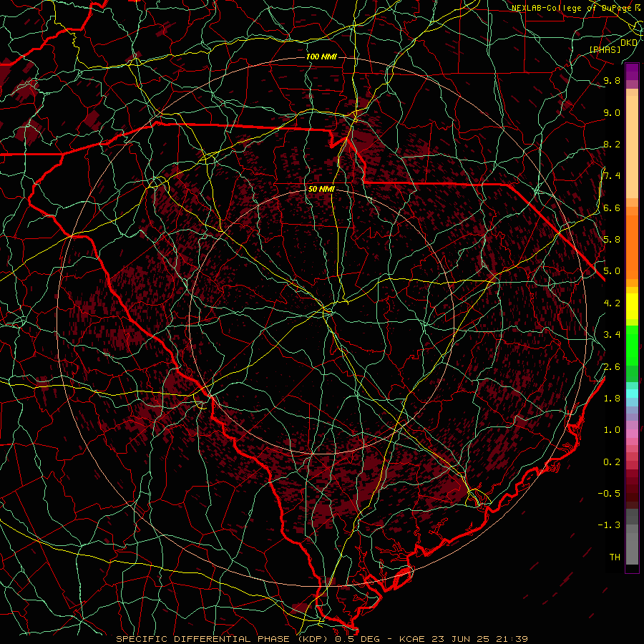Pick the dark purple swatch on the color bar

pos(632,71)
